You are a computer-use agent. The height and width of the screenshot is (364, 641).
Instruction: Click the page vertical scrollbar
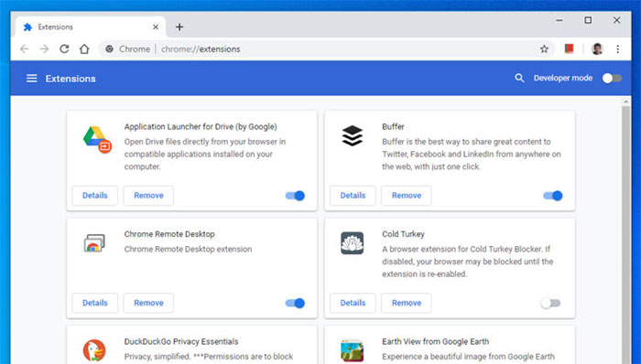(x=625, y=235)
